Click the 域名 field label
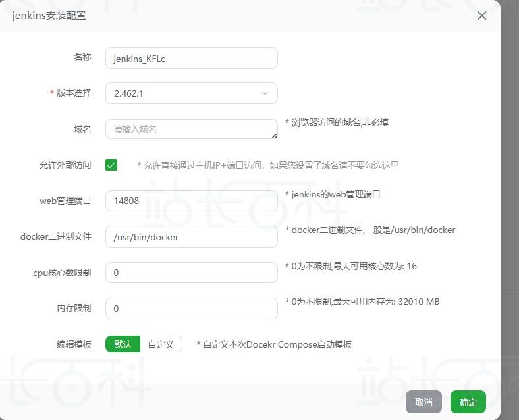 82,129
